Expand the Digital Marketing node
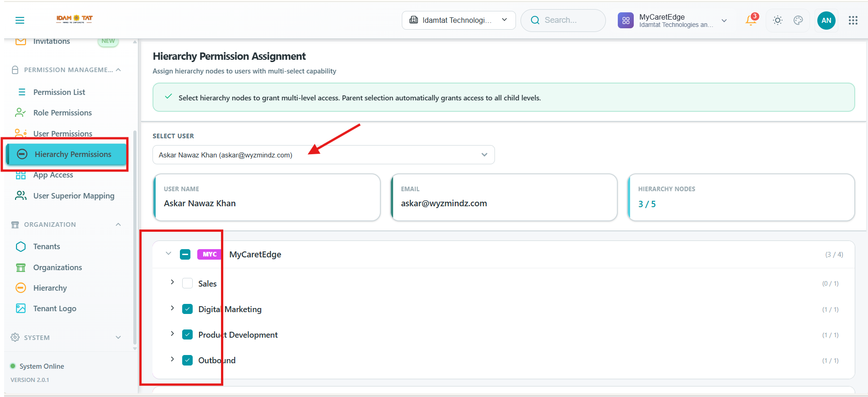This screenshot has height=397, width=868. [x=172, y=308]
